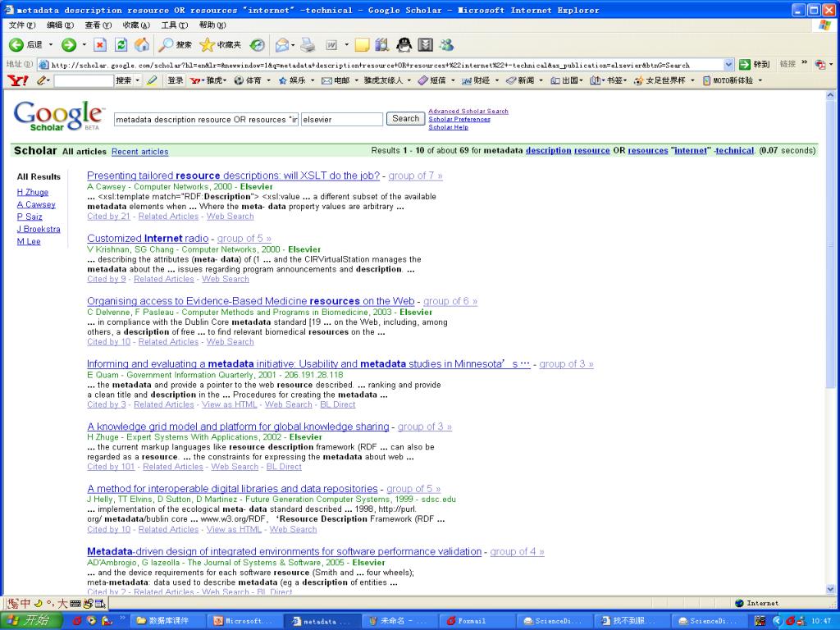Click the publication field containing elsevier
Screen dimensions: 840x630
coord(341,120)
